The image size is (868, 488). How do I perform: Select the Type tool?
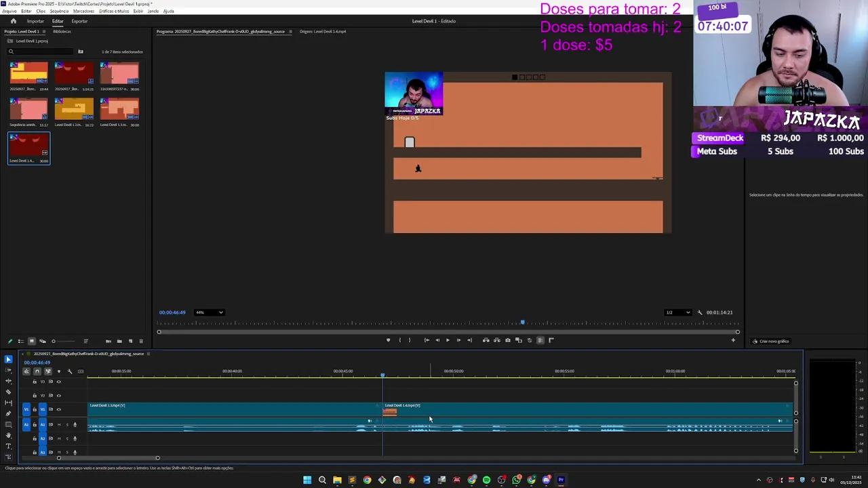point(8,446)
